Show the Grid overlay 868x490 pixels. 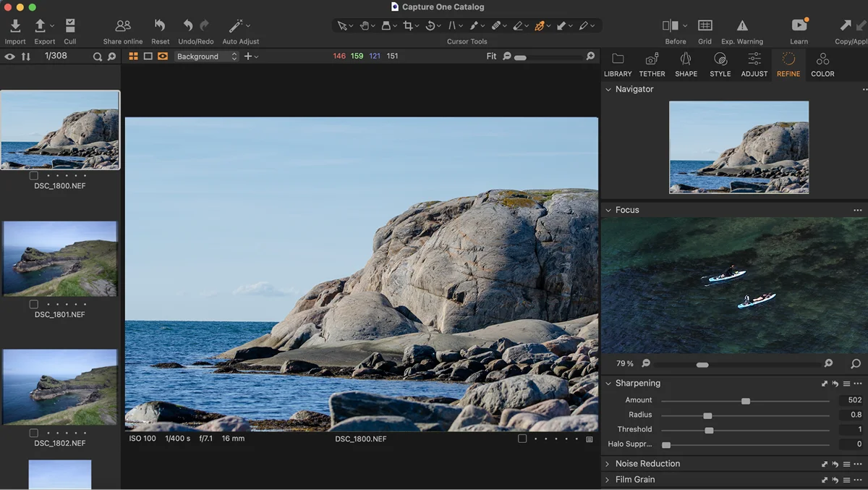[x=705, y=26]
